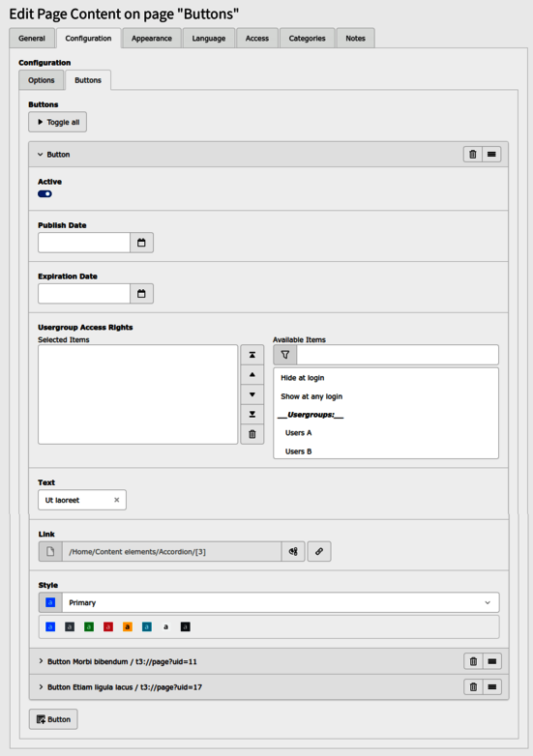Choose the white light style swatch
Screen dimensions: 533x756
coord(166,626)
